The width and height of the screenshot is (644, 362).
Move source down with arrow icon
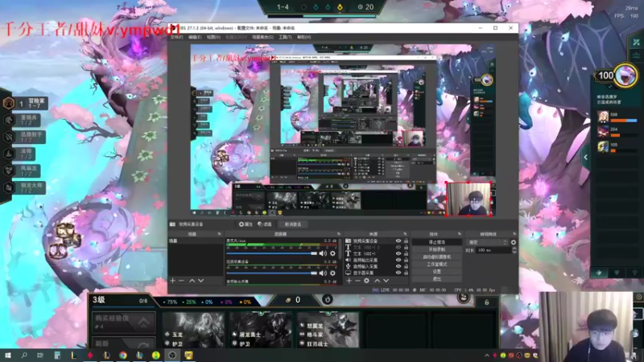pos(386,281)
